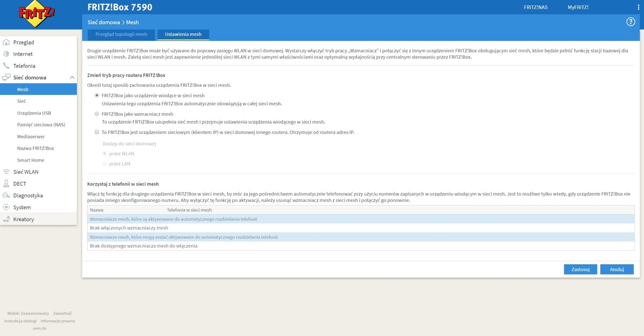Open the Smart Home submenu item
Screen dimensions: 644x336
[31, 160]
